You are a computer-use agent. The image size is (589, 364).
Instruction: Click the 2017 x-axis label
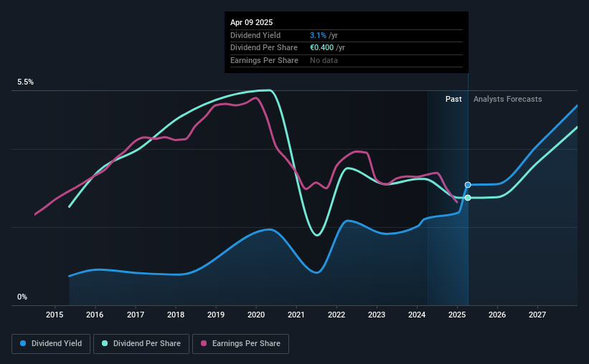(135, 315)
